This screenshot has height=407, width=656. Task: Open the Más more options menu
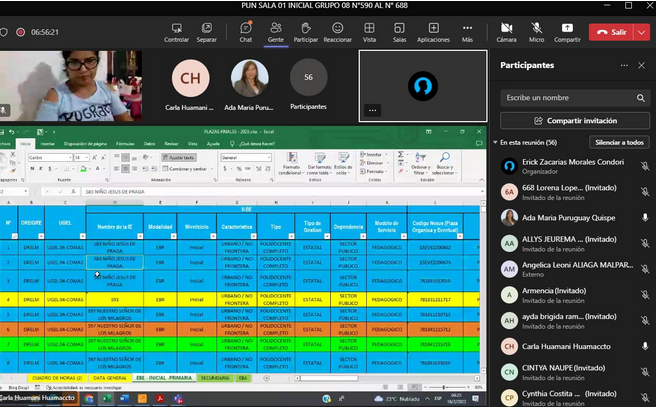coord(467,31)
